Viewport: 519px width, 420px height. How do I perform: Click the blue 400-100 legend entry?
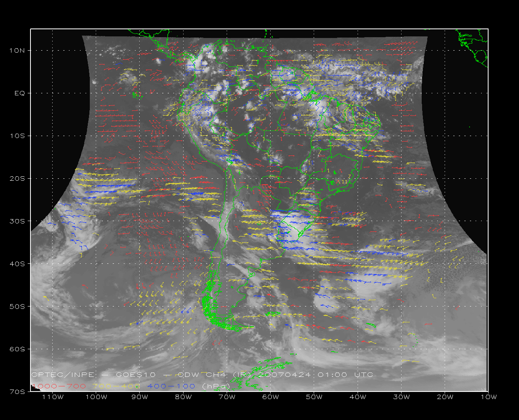tap(171, 386)
